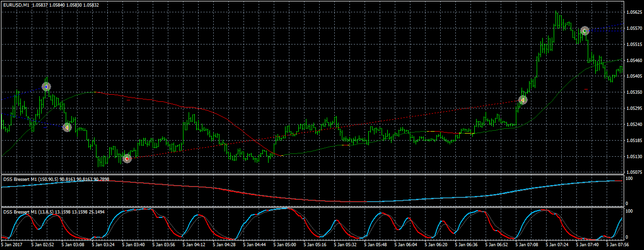Click the '5 Jan 03:24' time label
Screen dimensions: 644x250
[x=104, y=245]
